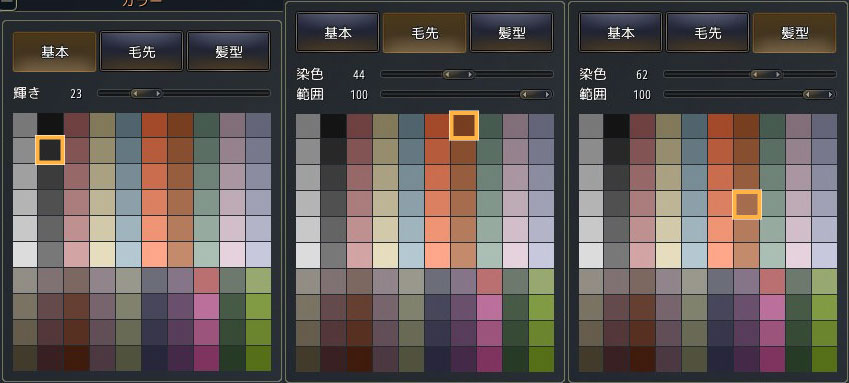Click the 範囲 label in the right panel
The image size is (849, 383).
coord(593,94)
